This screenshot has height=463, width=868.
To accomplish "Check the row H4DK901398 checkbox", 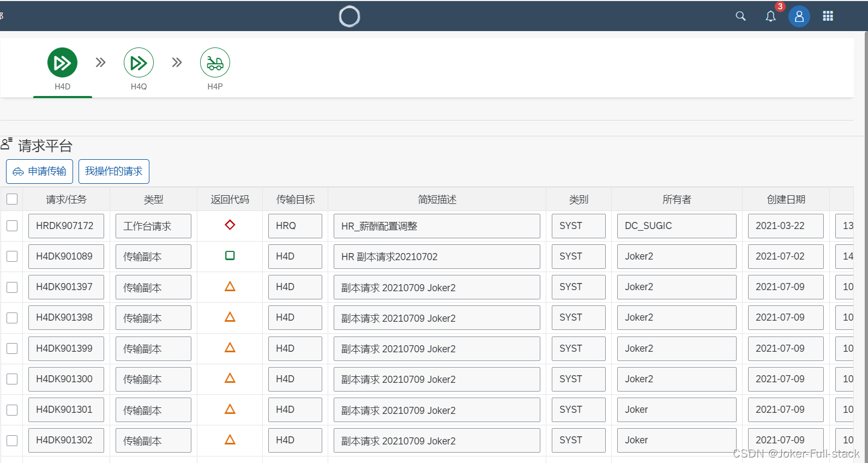I will click(x=12, y=318).
